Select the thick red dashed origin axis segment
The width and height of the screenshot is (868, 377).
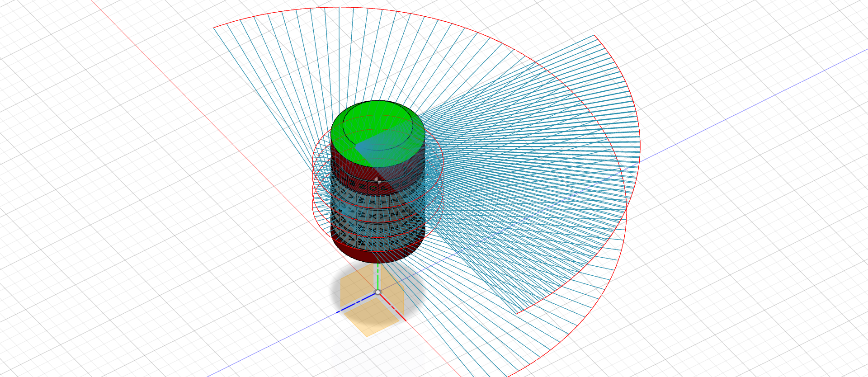coord(392,307)
